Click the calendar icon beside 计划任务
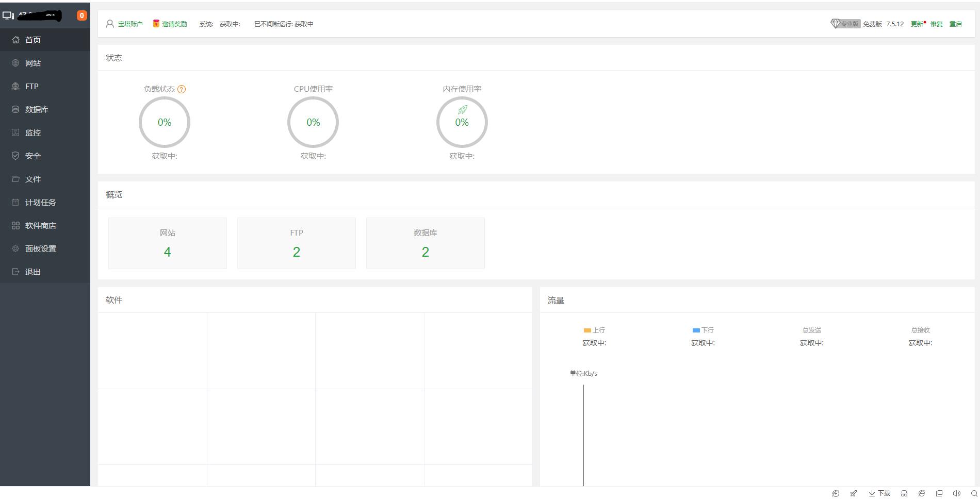The image size is (980, 500). coord(15,202)
